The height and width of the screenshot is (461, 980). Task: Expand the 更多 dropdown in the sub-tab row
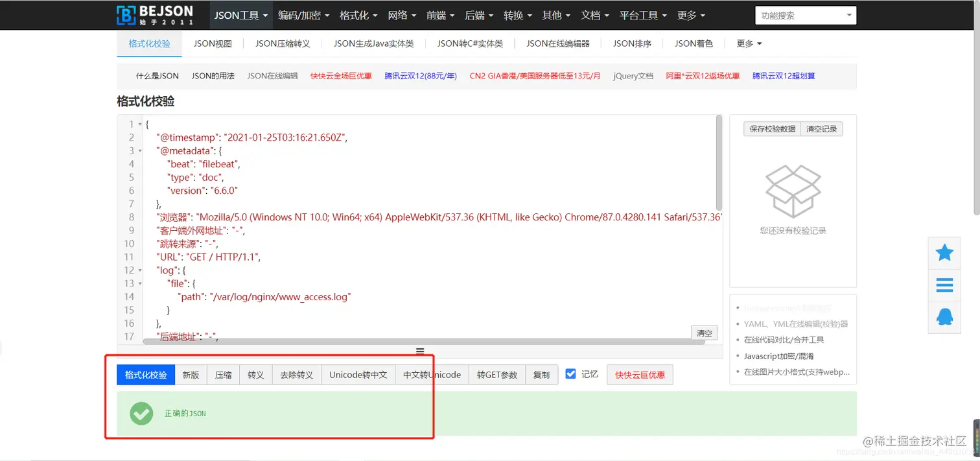pos(749,43)
